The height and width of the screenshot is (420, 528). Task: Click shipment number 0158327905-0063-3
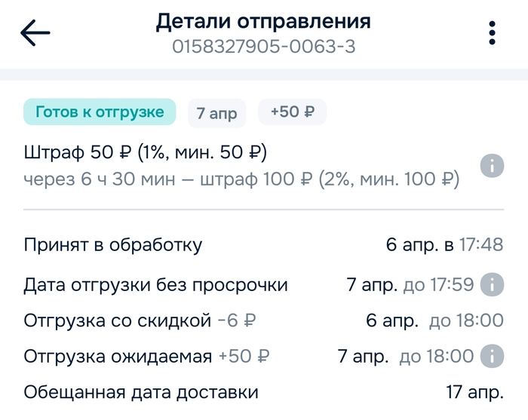[264, 47]
